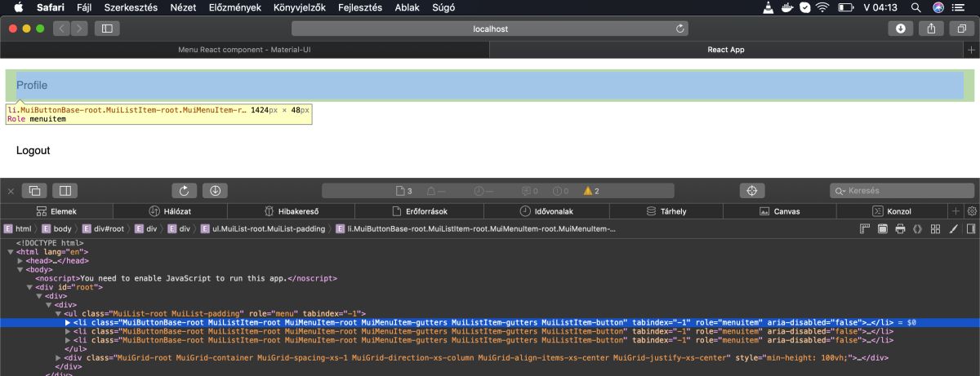Toggle the rulers icon in inspector

point(865,229)
